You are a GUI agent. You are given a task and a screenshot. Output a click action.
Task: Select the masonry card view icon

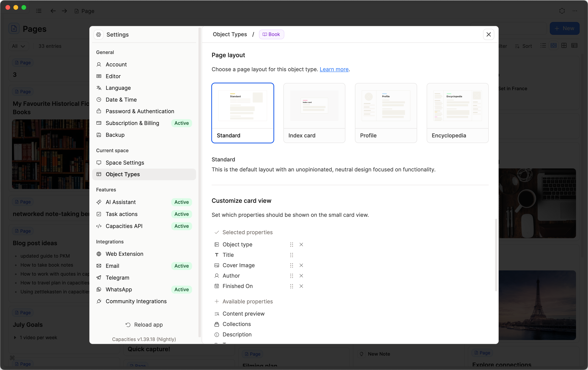(x=554, y=45)
